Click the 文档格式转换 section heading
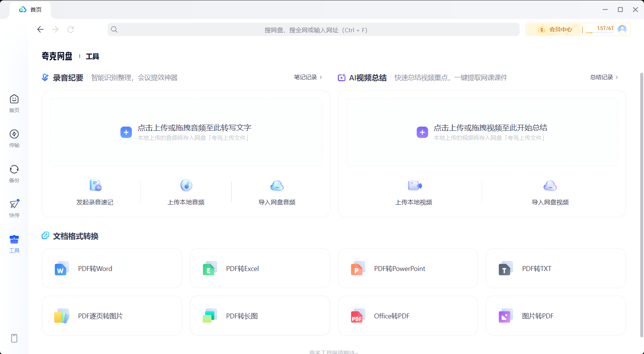The width and height of the screenshot is (644, 354). 75,236
